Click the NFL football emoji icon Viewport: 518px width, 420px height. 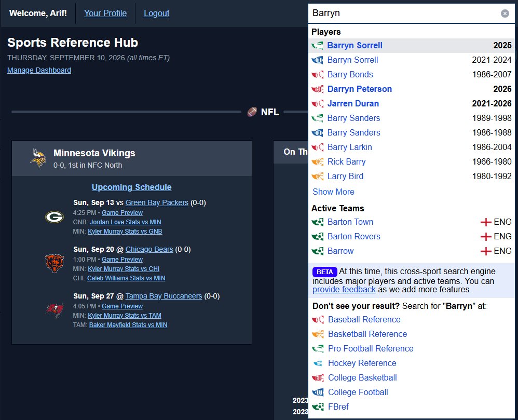coord(252,112)
